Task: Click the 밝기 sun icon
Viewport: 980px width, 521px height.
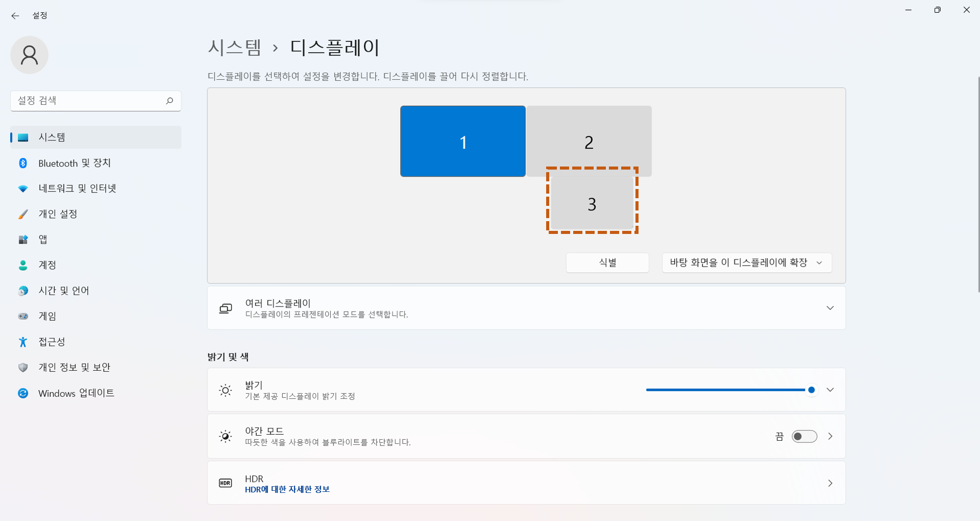Action: [226, 390]
